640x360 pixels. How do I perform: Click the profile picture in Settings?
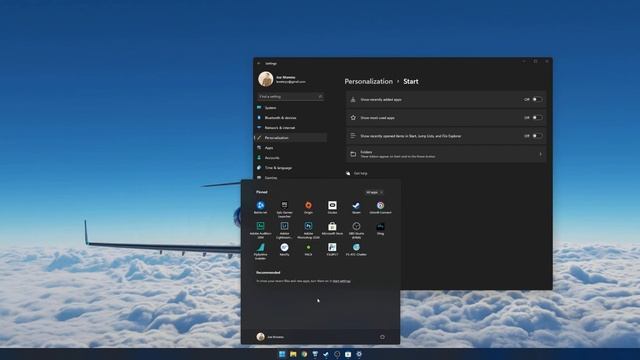coord(265,79)
